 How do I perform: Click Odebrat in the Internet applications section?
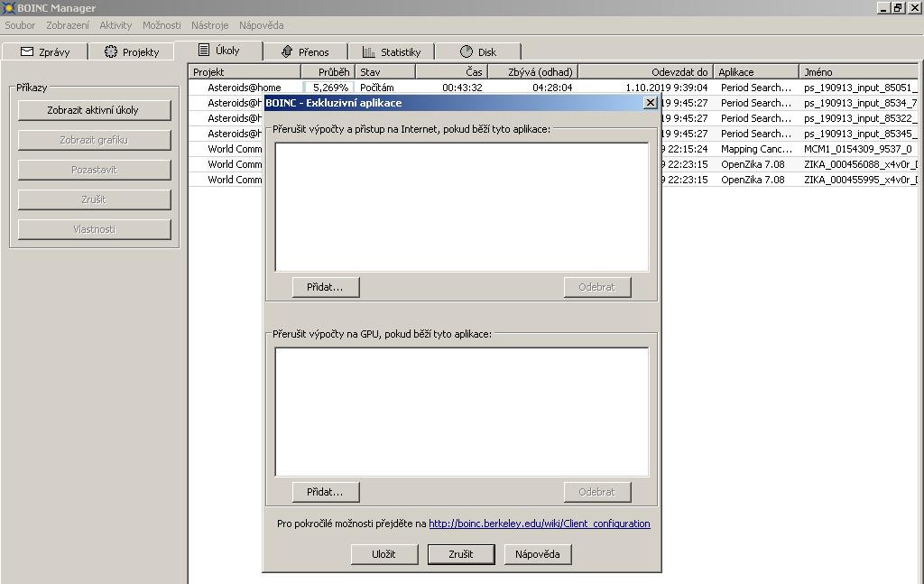pos(597,287)
